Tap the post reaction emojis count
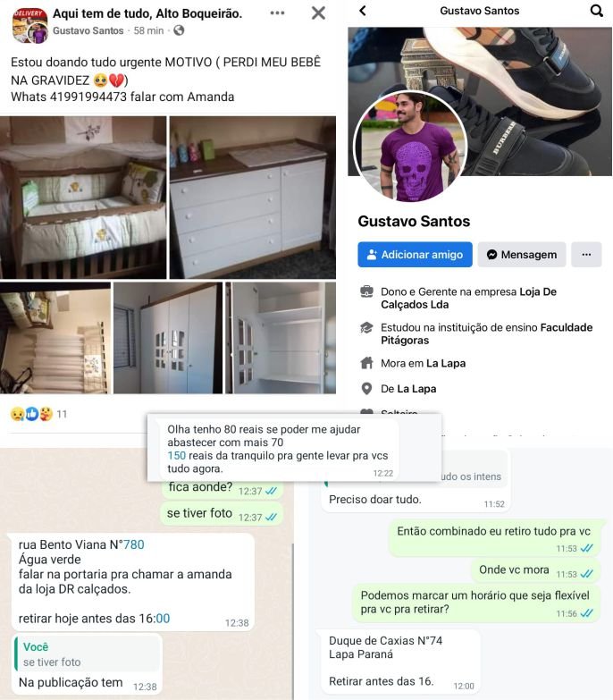 (38, 414)
